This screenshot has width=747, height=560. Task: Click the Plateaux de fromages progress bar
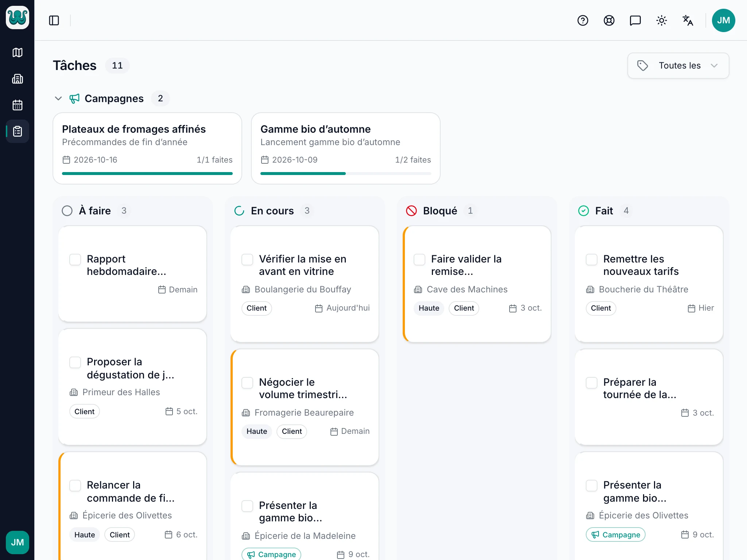[x=147, y=174]
